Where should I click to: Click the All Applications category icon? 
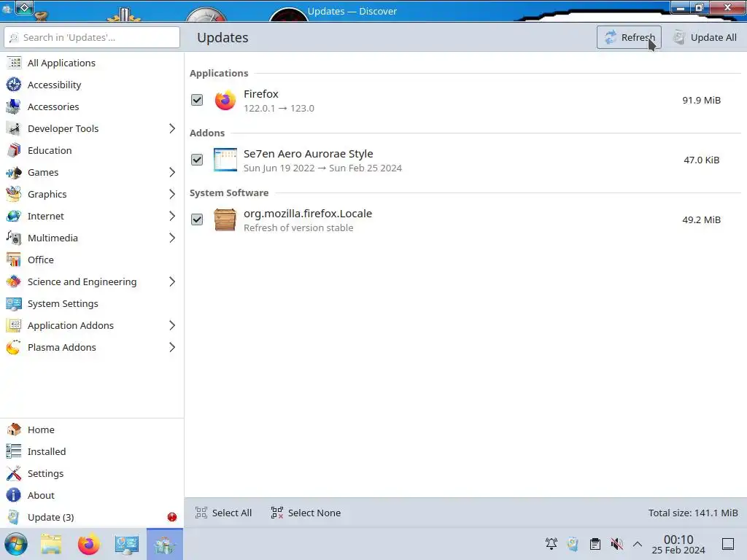(x=14, y=63)
